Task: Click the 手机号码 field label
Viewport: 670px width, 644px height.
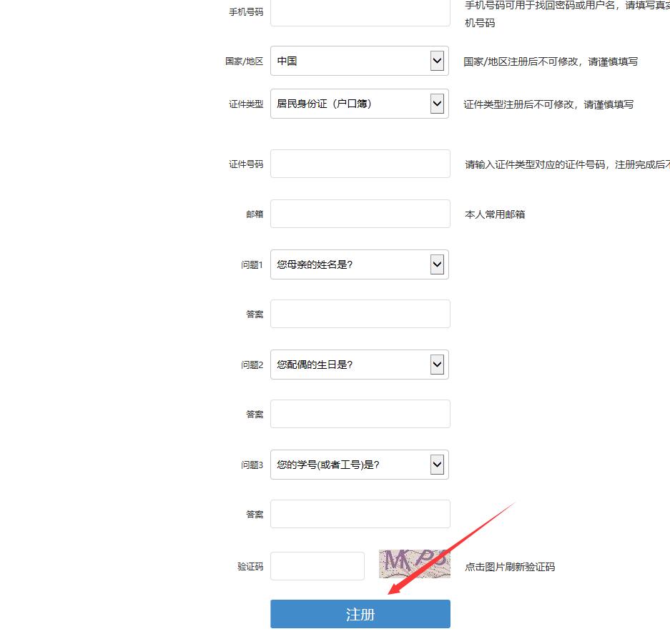Action: tap(245, 13)
